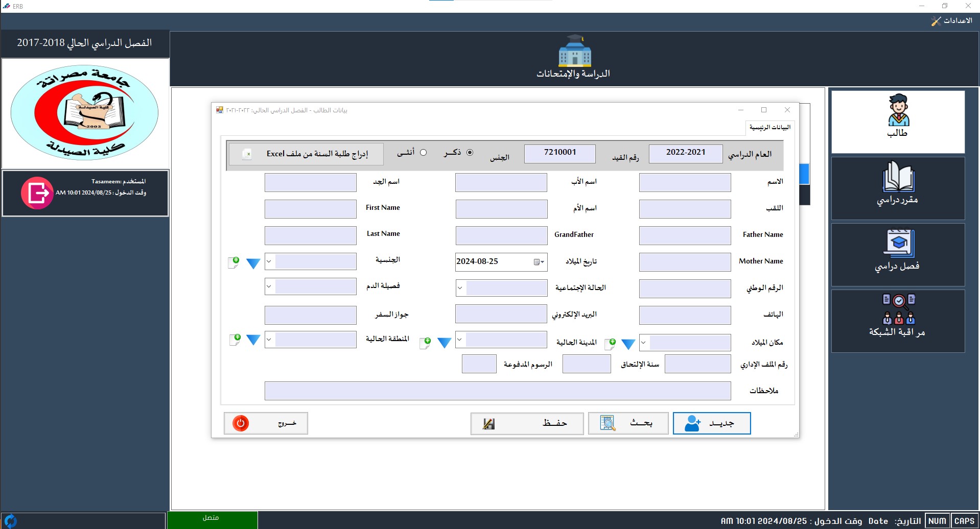Viewport: 980px width, 529px height.
Task: Open the الاعدادات settings menu
Action: pyautogui.click(x=952, y=21)
